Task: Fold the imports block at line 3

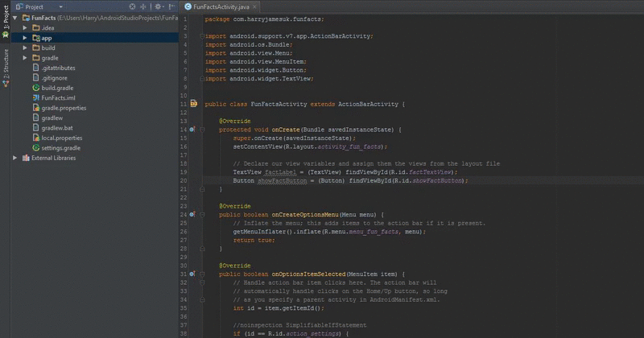Action: pos(202,36)
